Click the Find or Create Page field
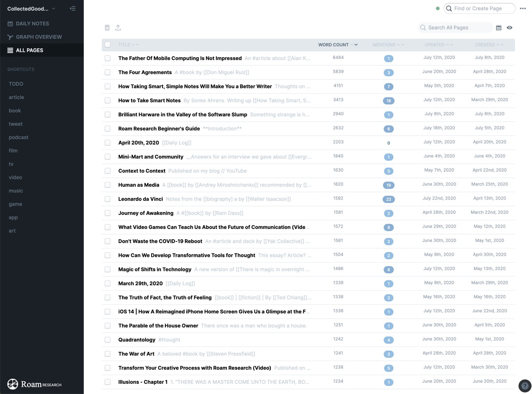The width and height of the screenshot is (532, 394). pyautogui.click(x=480, y=8)
